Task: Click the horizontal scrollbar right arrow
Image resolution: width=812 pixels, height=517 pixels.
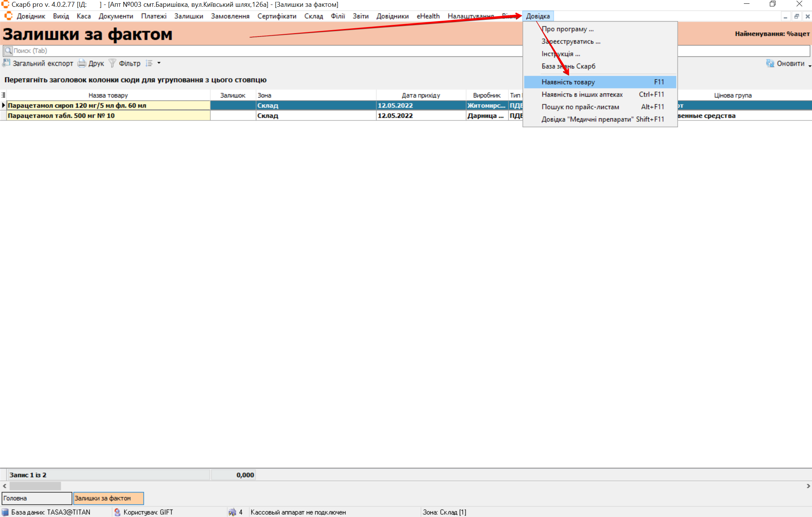Action: click(808, 486)
